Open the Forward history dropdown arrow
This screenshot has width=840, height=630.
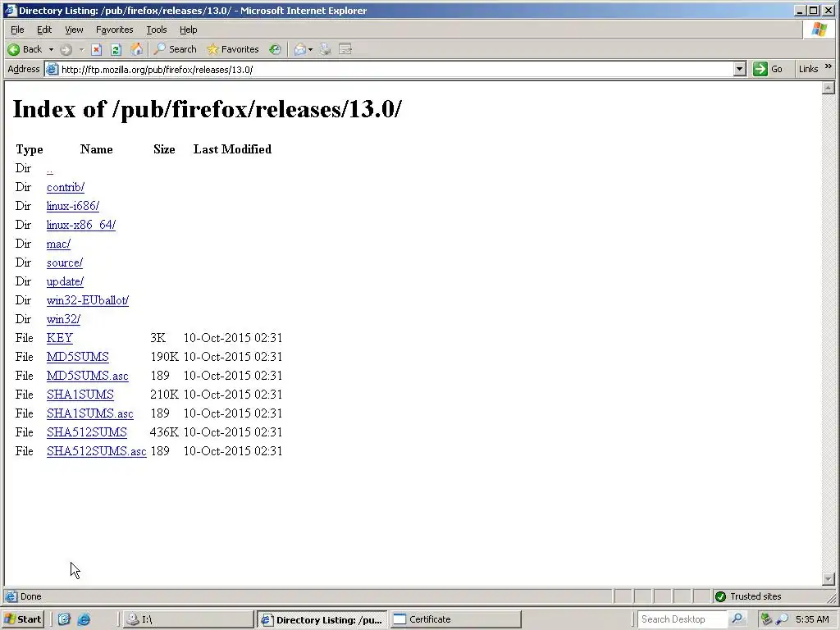tap(81, 50)
